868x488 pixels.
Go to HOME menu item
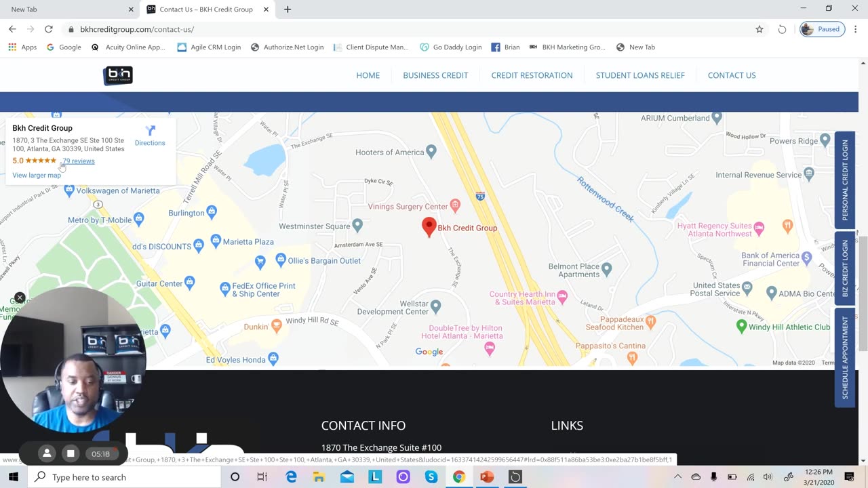pyautogui.click(x=368, y=75)
